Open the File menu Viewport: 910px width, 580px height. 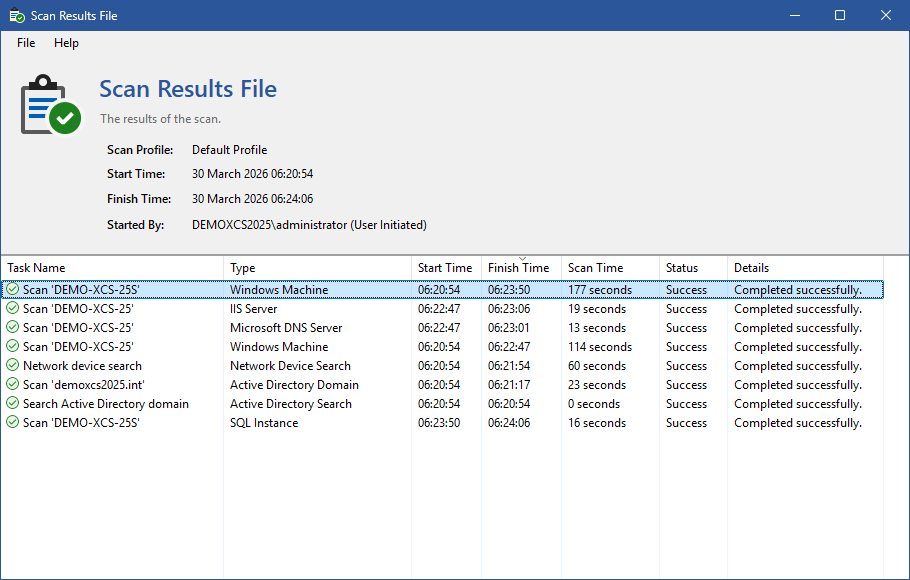pos(26,43)
